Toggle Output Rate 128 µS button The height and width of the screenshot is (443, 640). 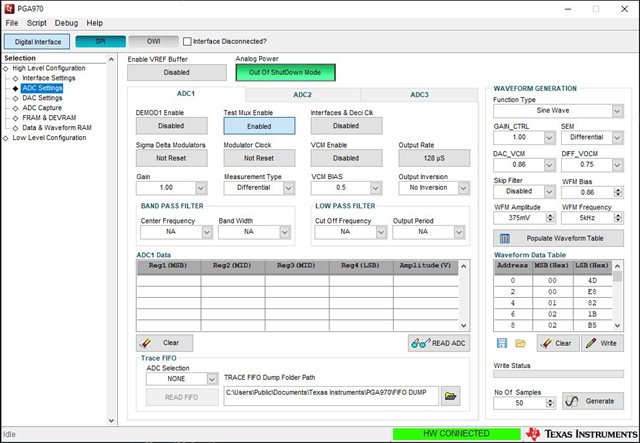434,158
